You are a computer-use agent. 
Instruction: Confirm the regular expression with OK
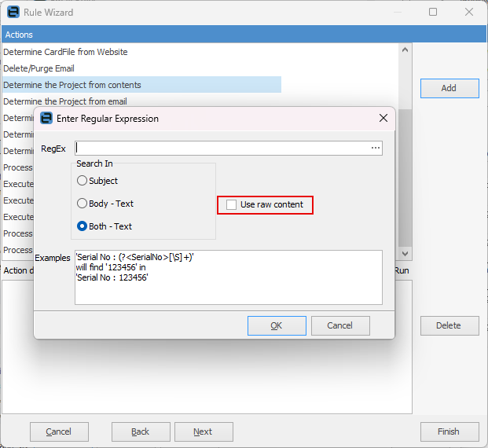coord(277,325)
